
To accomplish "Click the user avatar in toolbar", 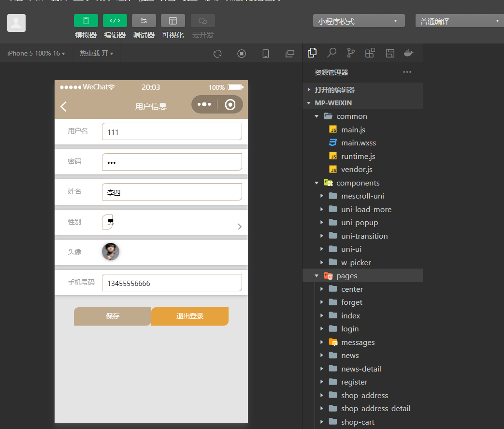I will point(16,23).
